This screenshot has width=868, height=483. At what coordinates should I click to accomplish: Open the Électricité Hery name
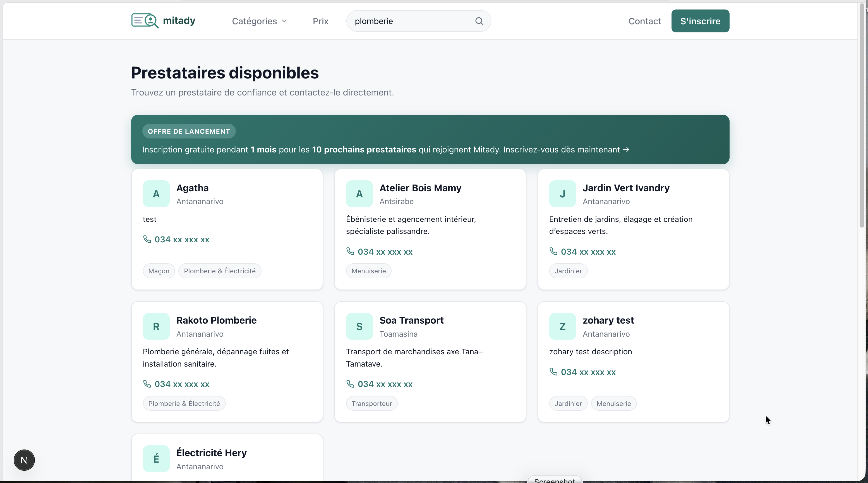click(211, 453)
